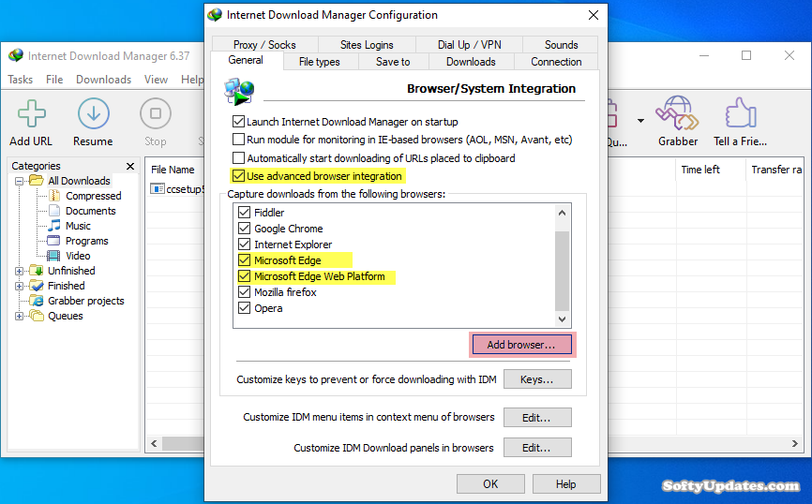This screenshot has height=504, width=812.
Task: Click the Help button in dialog
Action: pyautogui.click(x=566, y=483)
